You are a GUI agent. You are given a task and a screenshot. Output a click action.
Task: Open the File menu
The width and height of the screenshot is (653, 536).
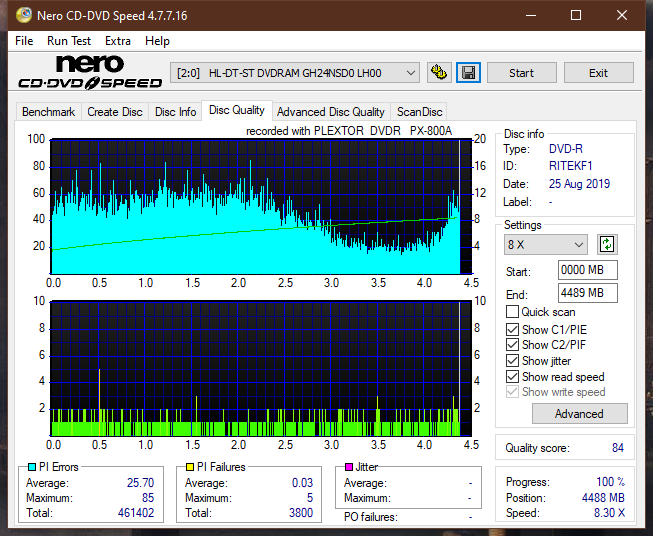pos(24,41)
